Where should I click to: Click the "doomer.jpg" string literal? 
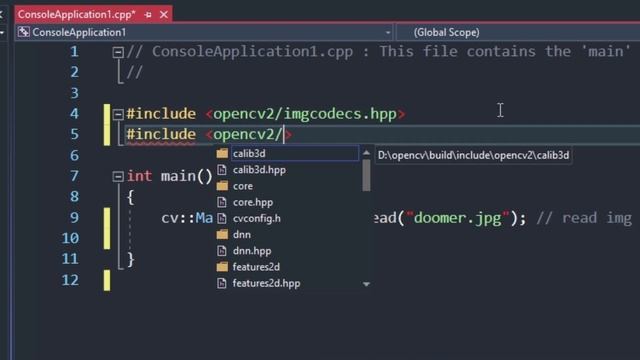pyautogui.click(x=458, y=218)
